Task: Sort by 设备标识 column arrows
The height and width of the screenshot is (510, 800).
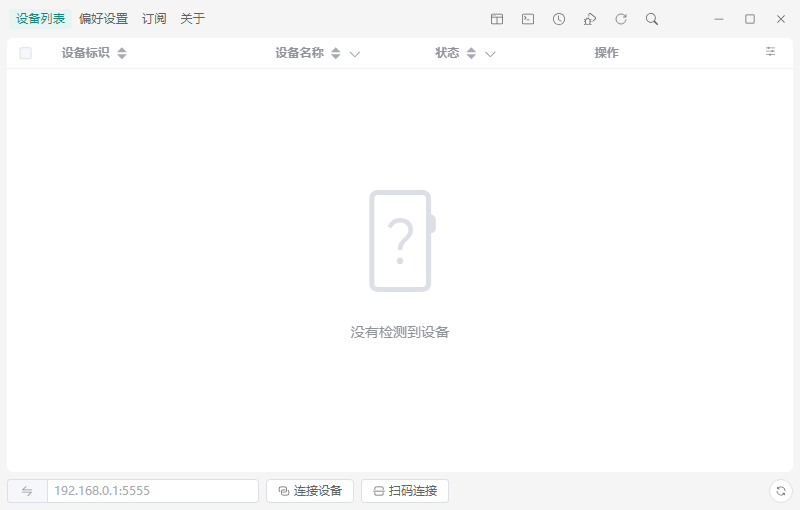Action: point(121,53)
